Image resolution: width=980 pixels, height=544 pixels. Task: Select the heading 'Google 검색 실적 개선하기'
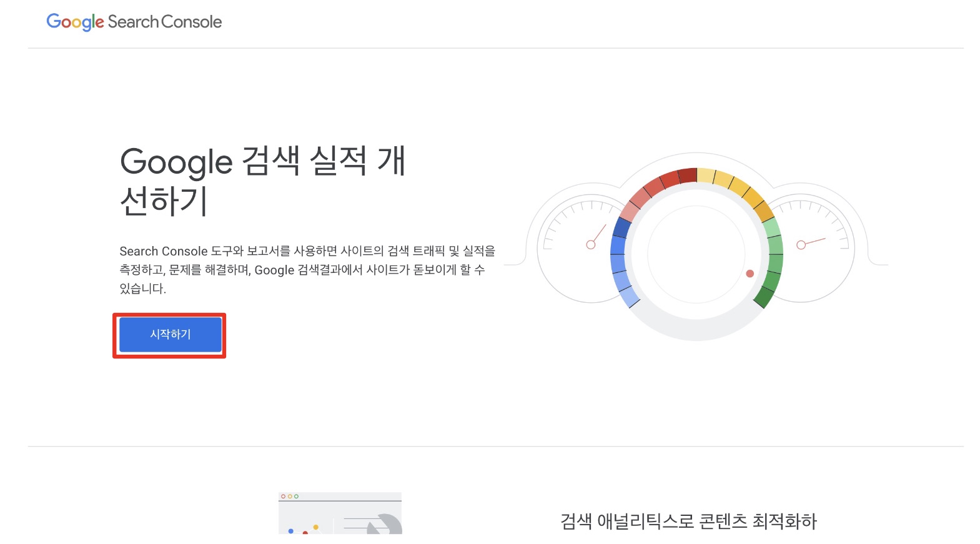coord(263,181)
